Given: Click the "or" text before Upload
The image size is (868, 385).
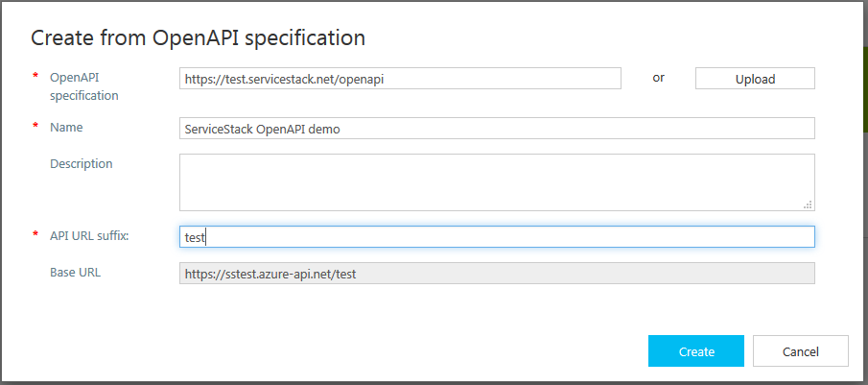Looking at the screenshot, I should [658, 78].
